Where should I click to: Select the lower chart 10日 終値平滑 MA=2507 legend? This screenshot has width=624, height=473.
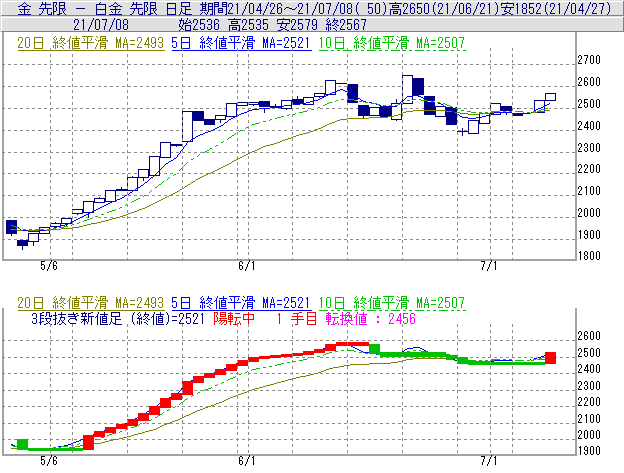tap(392, 303)
